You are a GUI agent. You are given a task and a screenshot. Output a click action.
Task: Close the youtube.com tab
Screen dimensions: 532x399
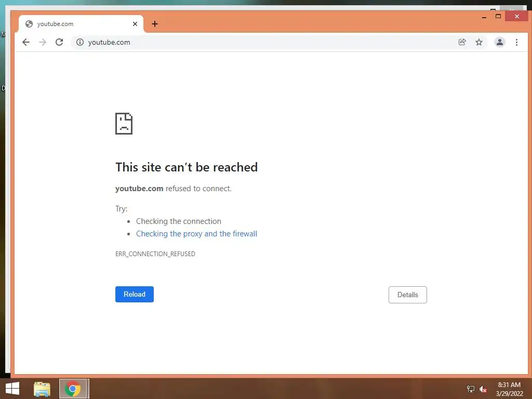[x=135, y=24]
